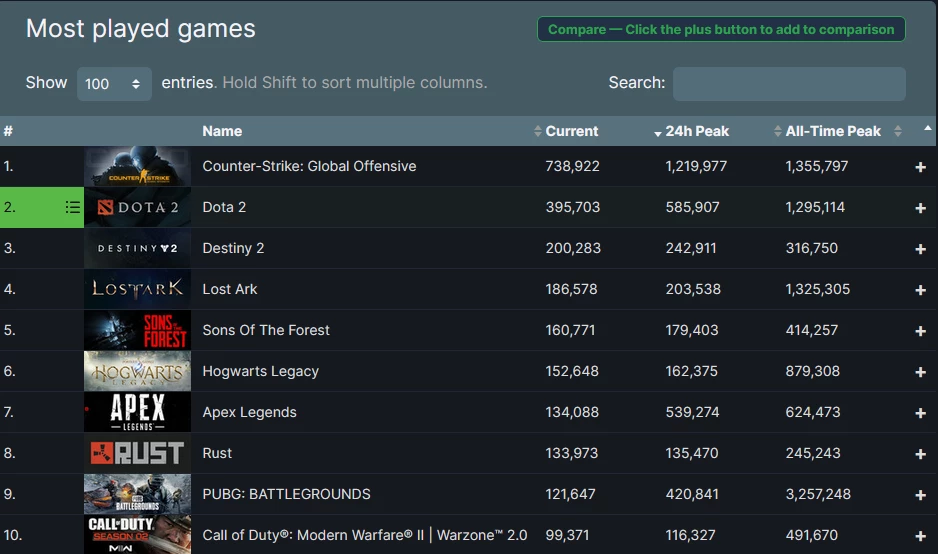This screenshot has height=554, width=938.
Task: Click the list icon on Dota 2 row
Action: [x=72, y=207]
